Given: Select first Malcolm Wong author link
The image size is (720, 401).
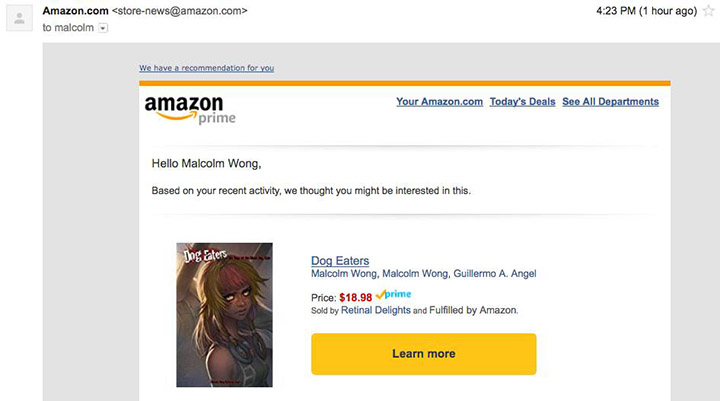Looking at the screenshot, I should click(344, 273).
